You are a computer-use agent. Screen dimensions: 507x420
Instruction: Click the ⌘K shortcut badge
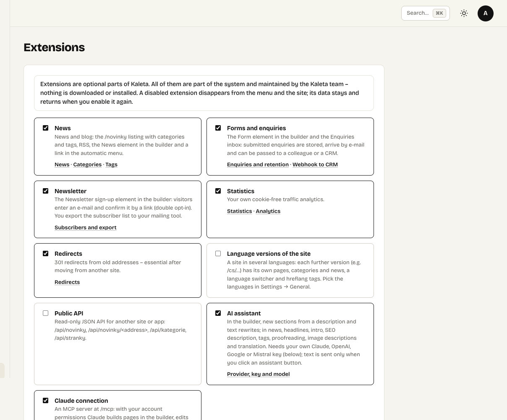(x=439, y=13)
